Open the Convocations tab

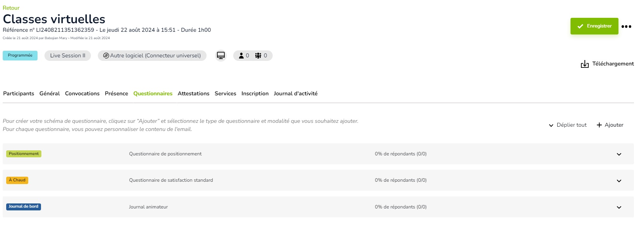pyautogui.click(x=82, y=93)
